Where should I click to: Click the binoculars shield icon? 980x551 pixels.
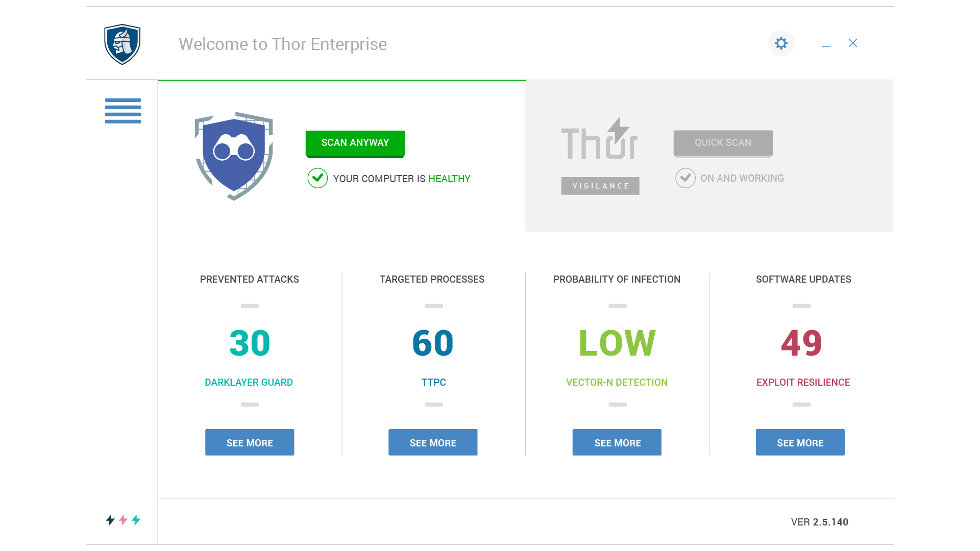coord(234,156)
